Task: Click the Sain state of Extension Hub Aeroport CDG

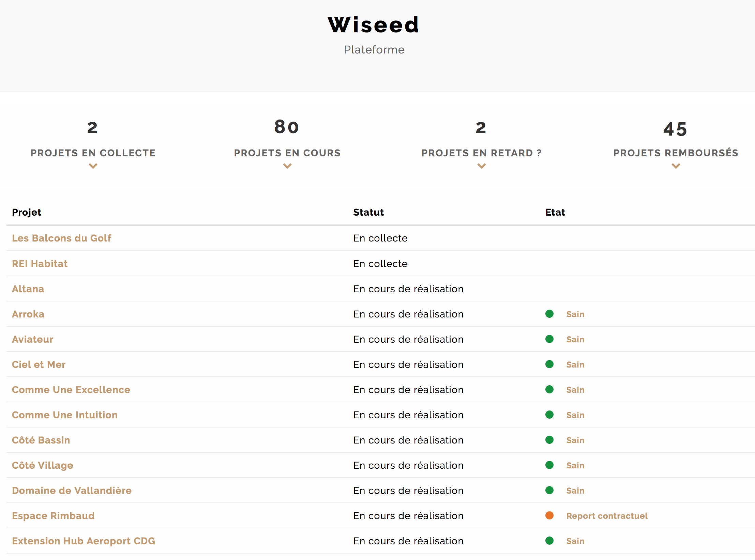Action: pos(575,541)
